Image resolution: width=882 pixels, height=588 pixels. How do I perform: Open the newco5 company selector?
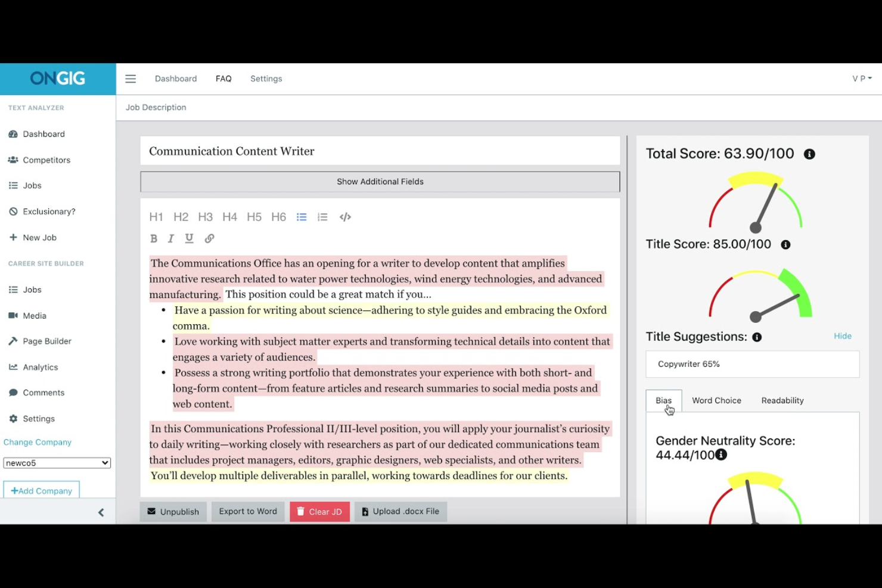click(57, 462)
